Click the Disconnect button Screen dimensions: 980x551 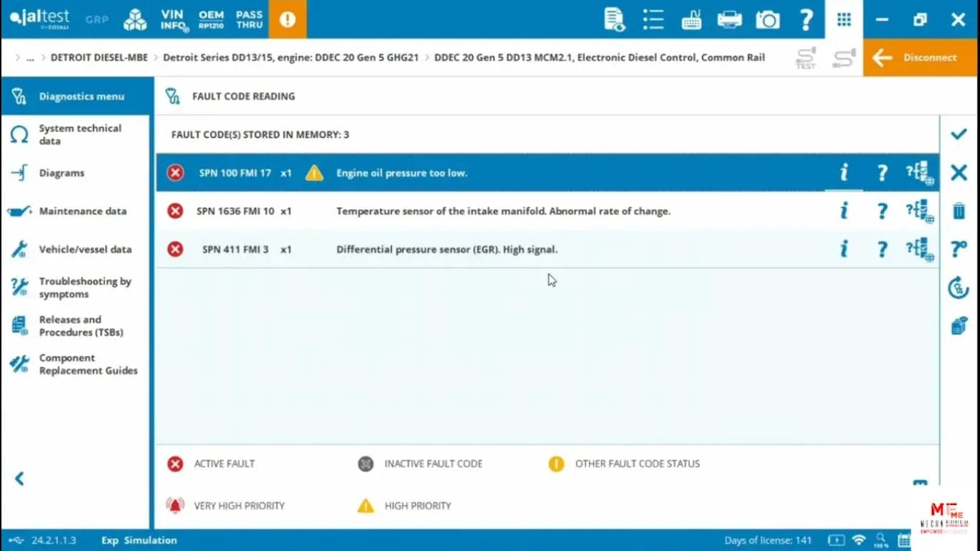click(921, 57)
